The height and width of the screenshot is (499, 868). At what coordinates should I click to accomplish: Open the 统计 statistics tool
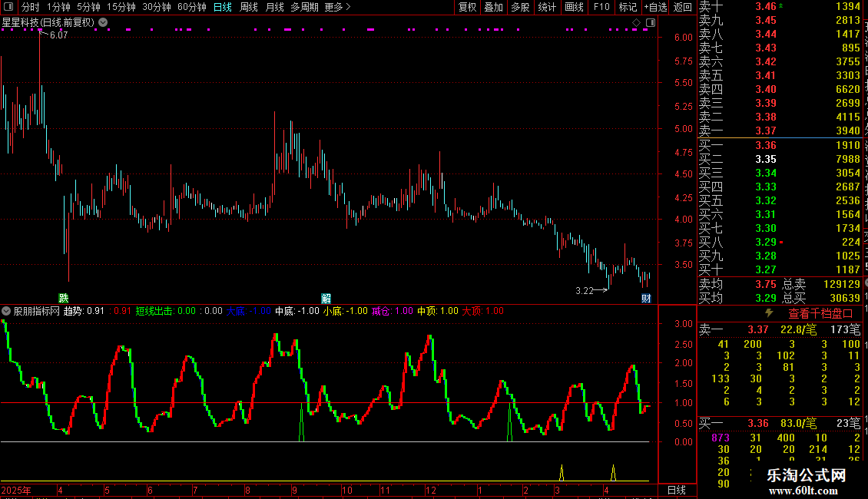tap(547, 7)
